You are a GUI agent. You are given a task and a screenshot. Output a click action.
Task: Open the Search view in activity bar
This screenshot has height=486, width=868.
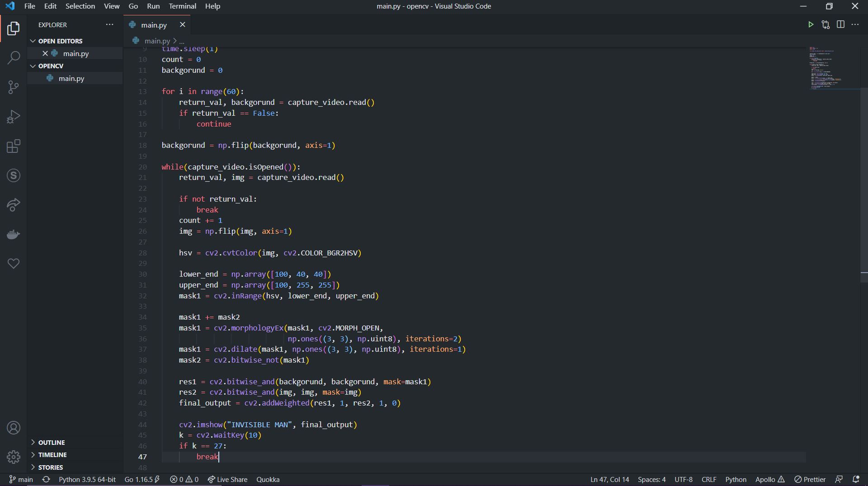point(14,57)
